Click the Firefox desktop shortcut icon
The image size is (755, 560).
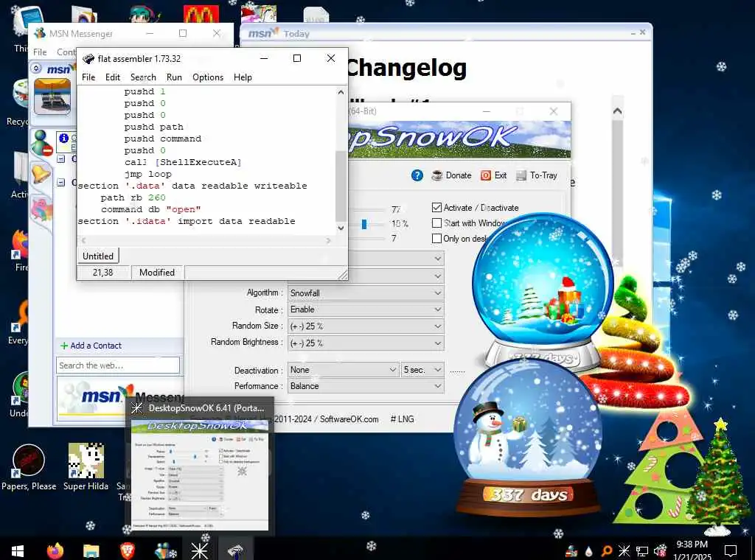(21, 245)
